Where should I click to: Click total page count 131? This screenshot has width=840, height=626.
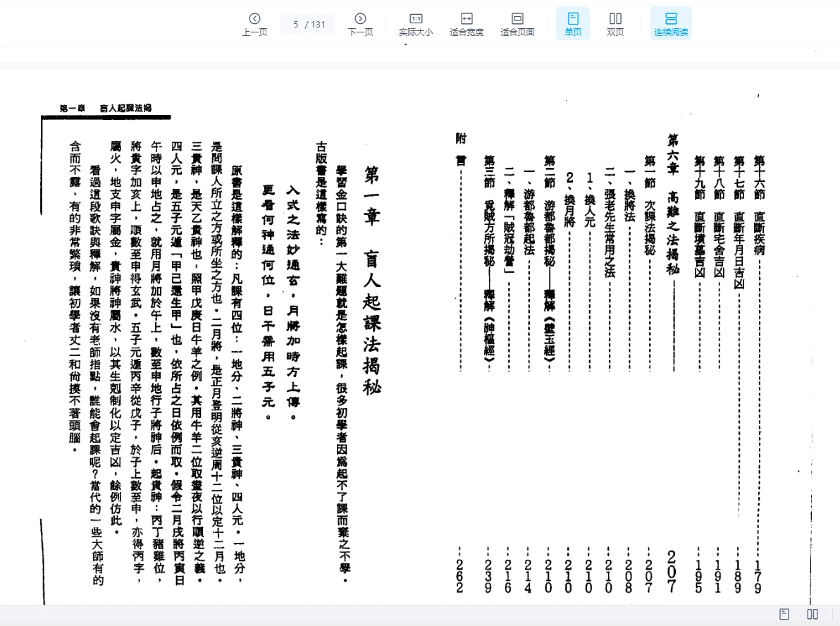point(319,24)
